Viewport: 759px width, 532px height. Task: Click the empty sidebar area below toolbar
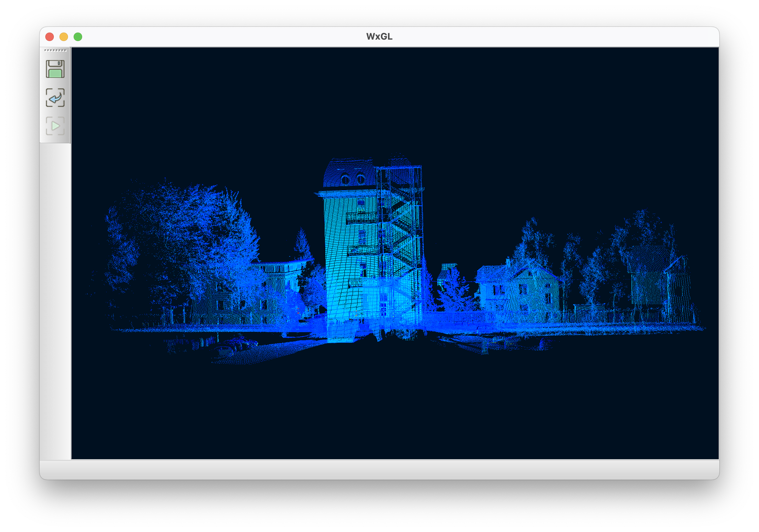(x=55, y=301)
